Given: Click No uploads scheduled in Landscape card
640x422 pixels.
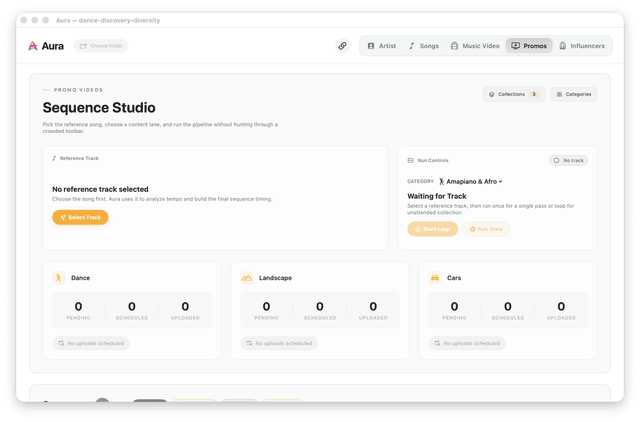Looking at the screenshot, I should click(x=279, y=343).
